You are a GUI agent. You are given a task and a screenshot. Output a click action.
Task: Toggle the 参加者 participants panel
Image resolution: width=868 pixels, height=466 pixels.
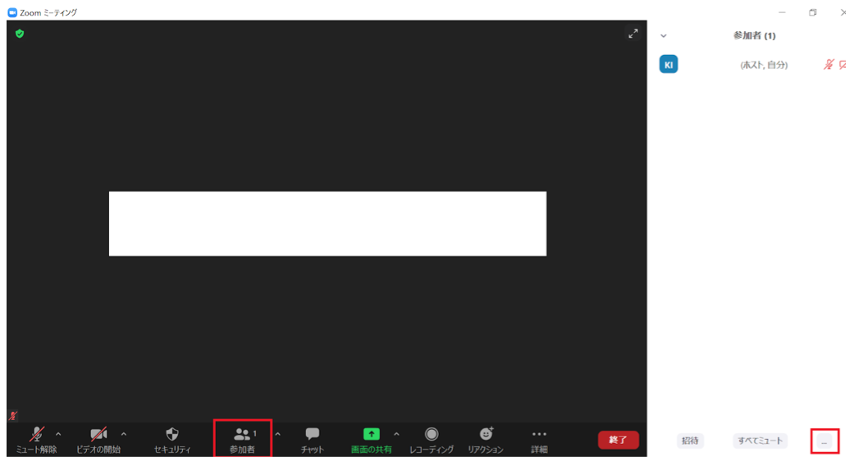pyautogui.click(x=242, y=439)
